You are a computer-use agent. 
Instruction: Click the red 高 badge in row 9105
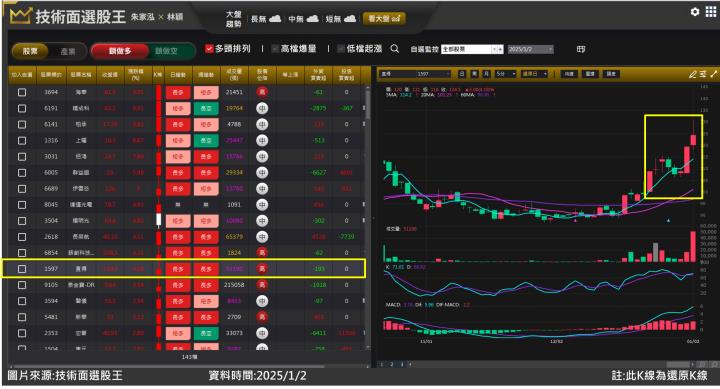click(262, 285)
